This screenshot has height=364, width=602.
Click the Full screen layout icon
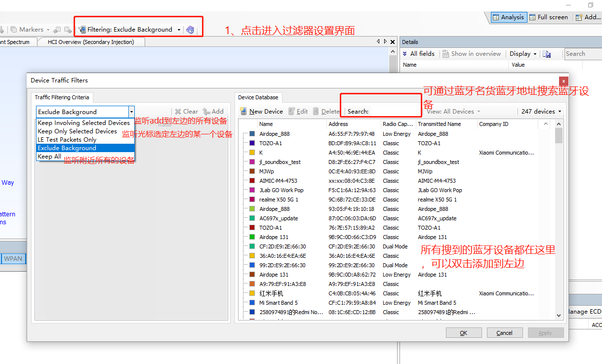click(x=532, y=17)
